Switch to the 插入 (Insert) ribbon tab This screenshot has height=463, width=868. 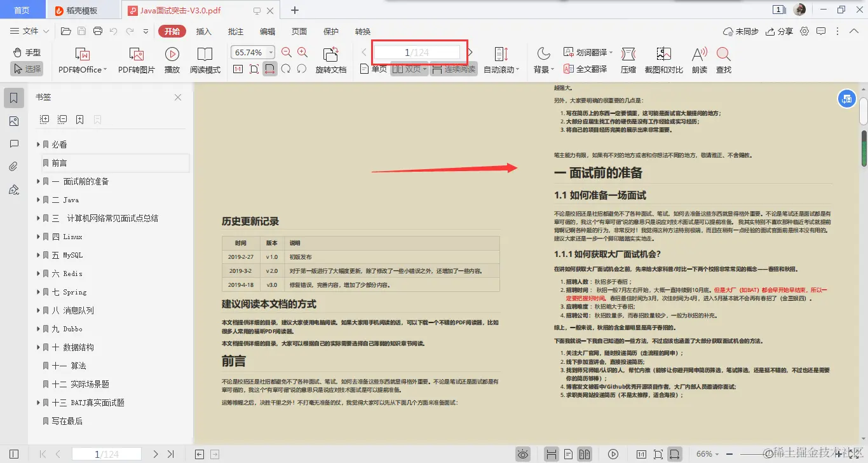[204, 31]
